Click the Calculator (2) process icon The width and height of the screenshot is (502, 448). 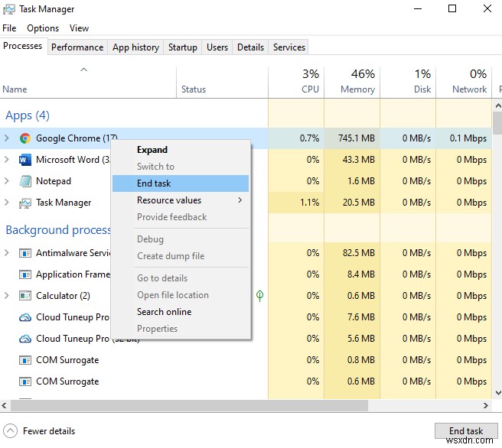(25, 296)
